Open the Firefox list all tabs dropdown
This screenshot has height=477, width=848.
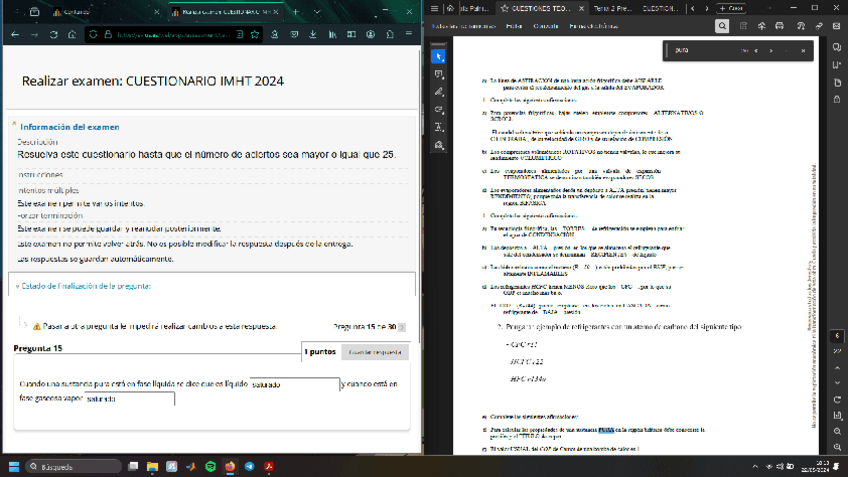point(316,12)
